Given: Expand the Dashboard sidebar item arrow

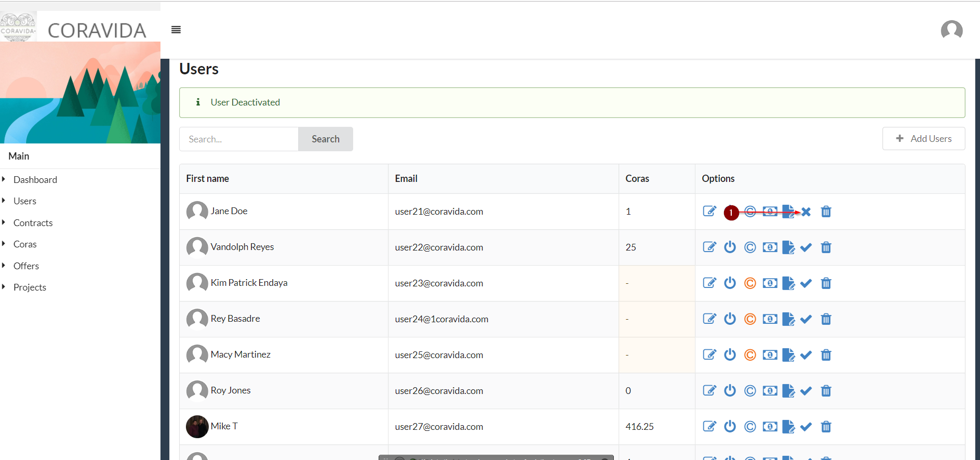Looking at the screenshot, I should [4, 179].
